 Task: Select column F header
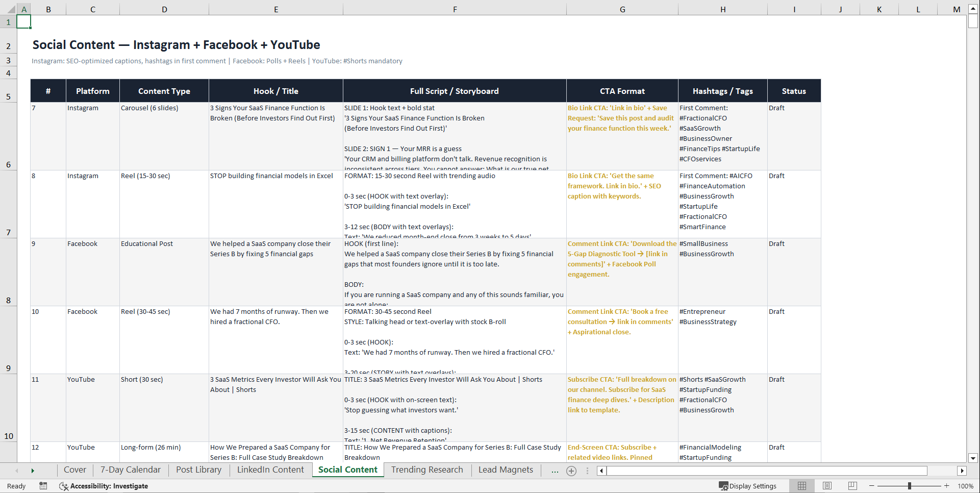point(455,9)
